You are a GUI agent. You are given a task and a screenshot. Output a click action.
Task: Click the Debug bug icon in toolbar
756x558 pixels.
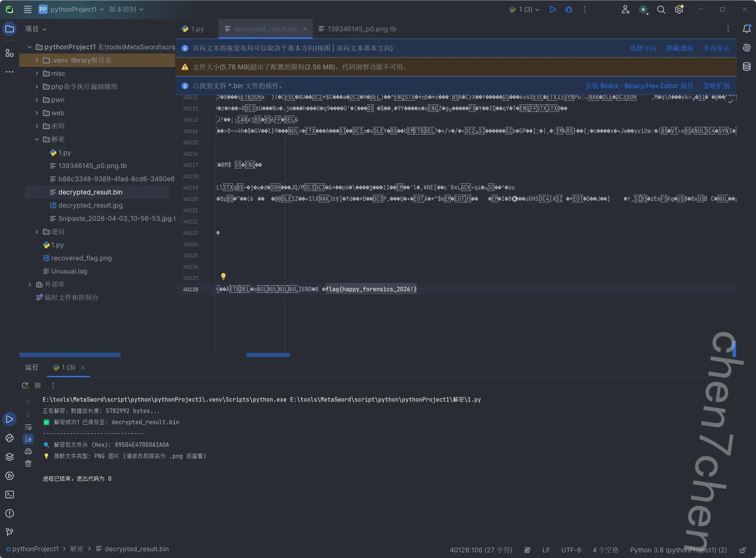tap(569, 9)
